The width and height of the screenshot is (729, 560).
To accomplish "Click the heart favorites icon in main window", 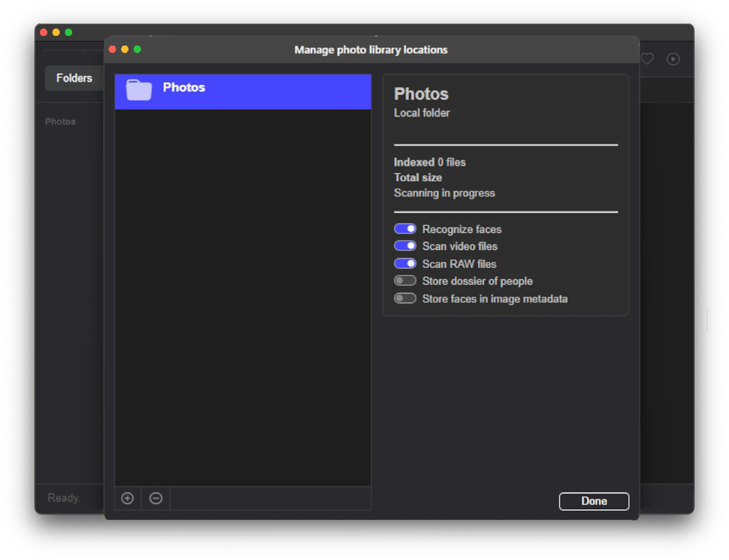I will pos(647,59).
